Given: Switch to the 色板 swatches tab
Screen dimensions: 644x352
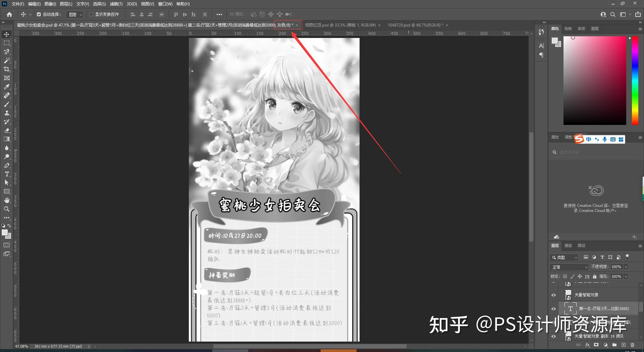Looking at the screenshot, I should [568, 29].
